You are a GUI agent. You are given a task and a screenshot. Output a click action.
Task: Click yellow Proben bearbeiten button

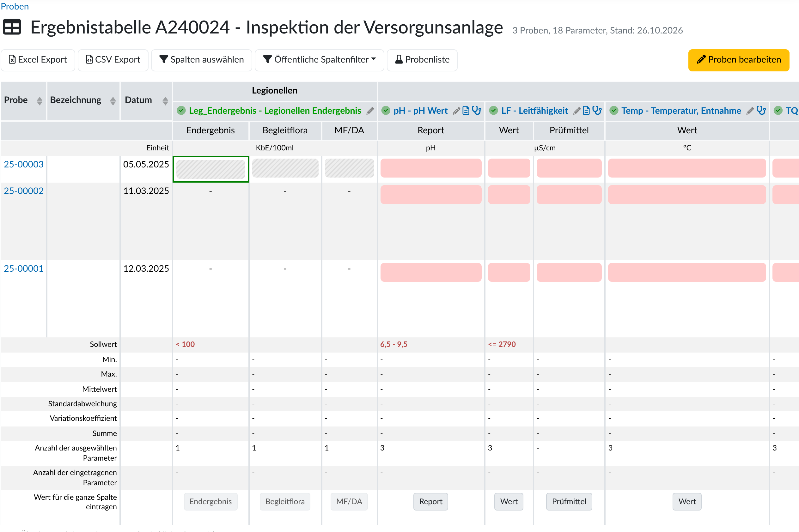click(739, 60)
